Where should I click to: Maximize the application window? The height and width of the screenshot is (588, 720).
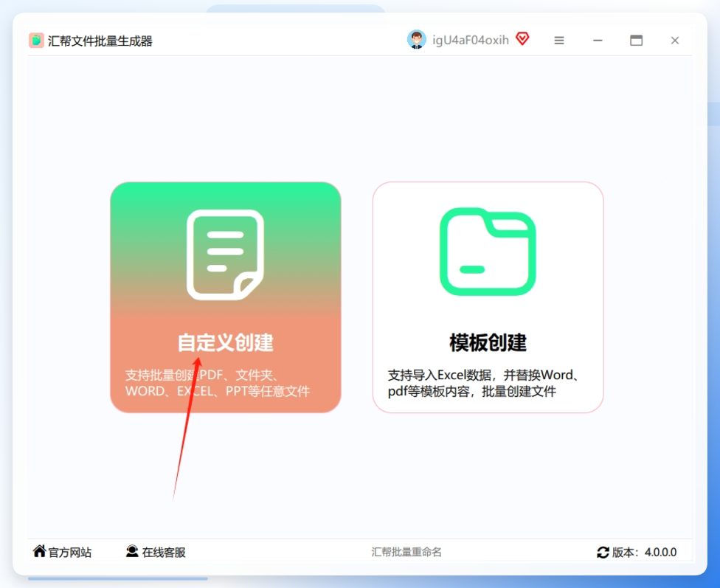[636, 41]
